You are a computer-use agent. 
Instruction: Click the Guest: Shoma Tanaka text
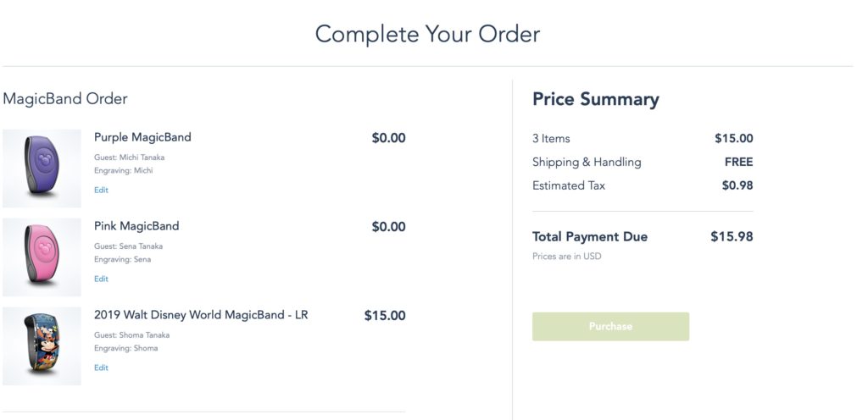[x=128, y=335]
